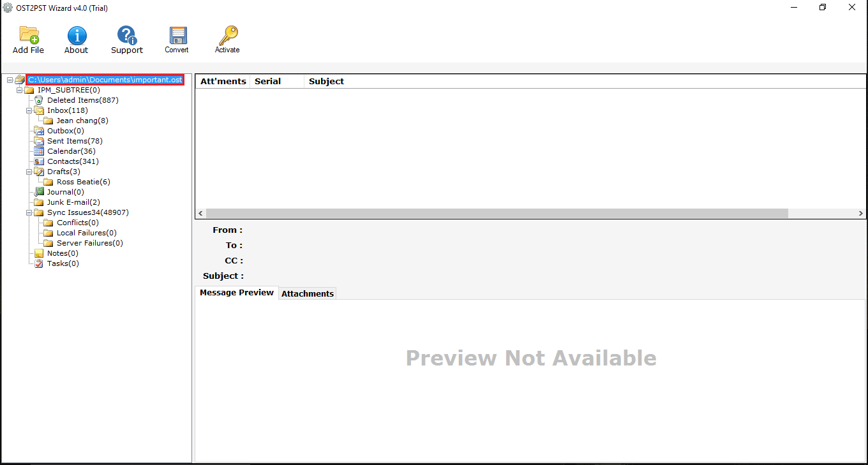Click the Convert floppy disk icon
This screenshot has width=868, height=465.
[177, 36]
